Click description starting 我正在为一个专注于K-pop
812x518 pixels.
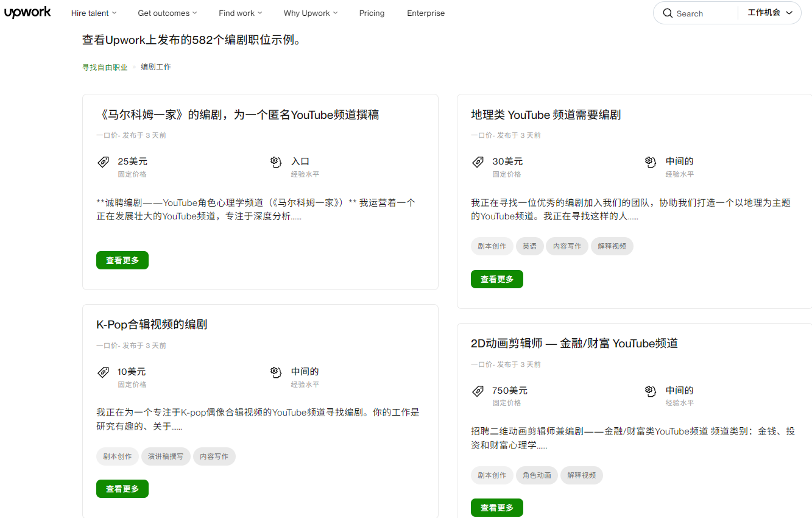(x=258, y=419)
